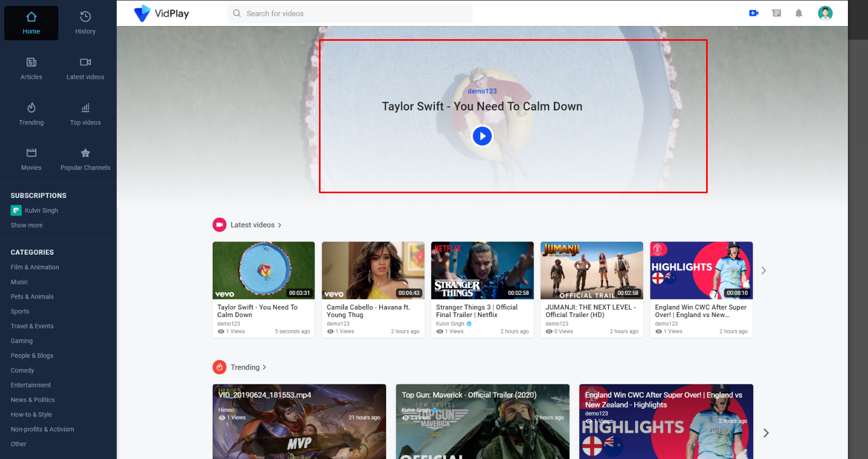Open trending England vs New Zealand highlights

pos(666,421)
